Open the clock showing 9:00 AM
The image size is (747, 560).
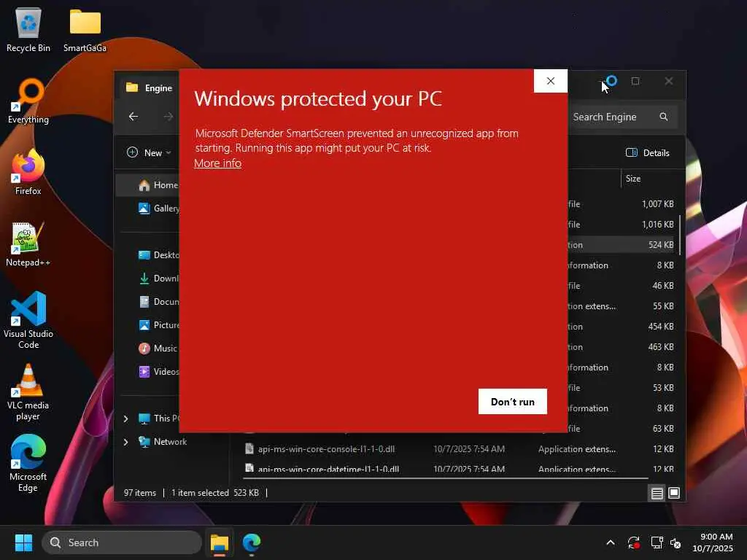(x=713, y=542)
